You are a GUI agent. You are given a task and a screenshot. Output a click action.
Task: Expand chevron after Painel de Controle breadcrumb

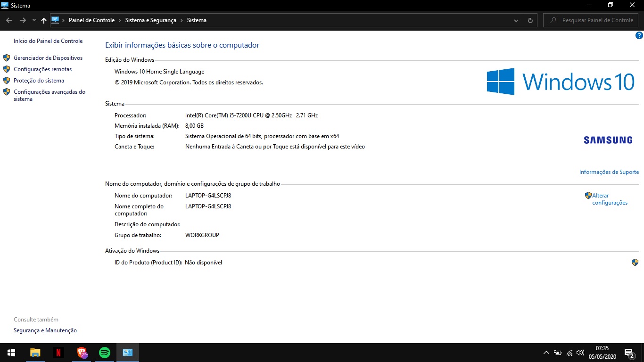pos(120,20)
